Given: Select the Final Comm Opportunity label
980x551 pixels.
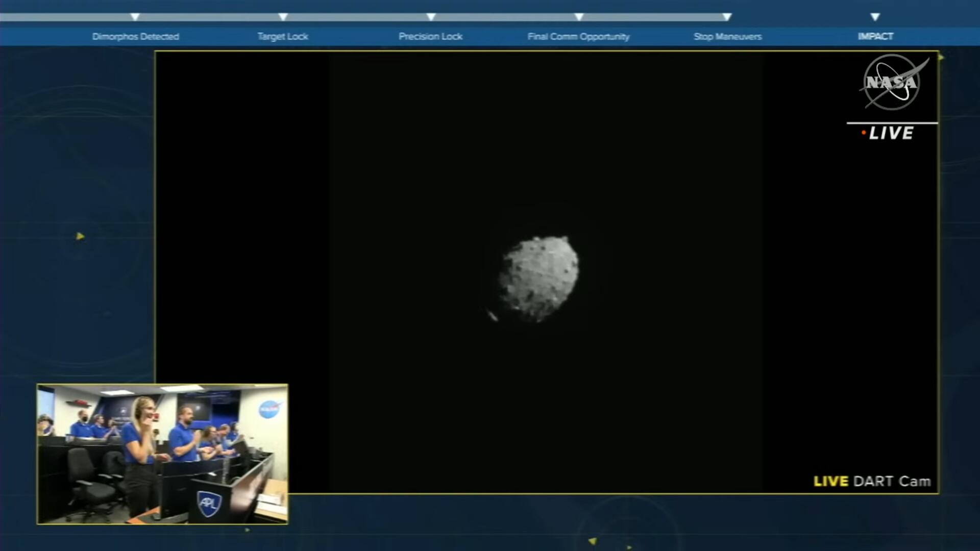Looking at the screenshot, I should pyautogui.click(x=578, y=37).
